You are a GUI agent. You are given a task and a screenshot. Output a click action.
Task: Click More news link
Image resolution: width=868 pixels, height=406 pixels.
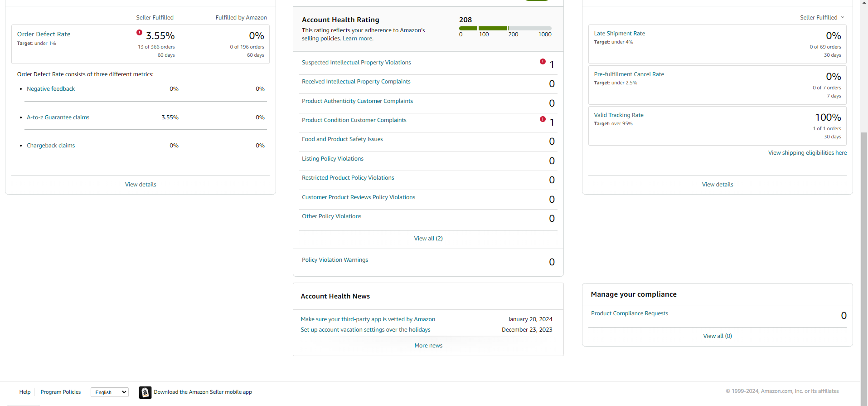428,346
